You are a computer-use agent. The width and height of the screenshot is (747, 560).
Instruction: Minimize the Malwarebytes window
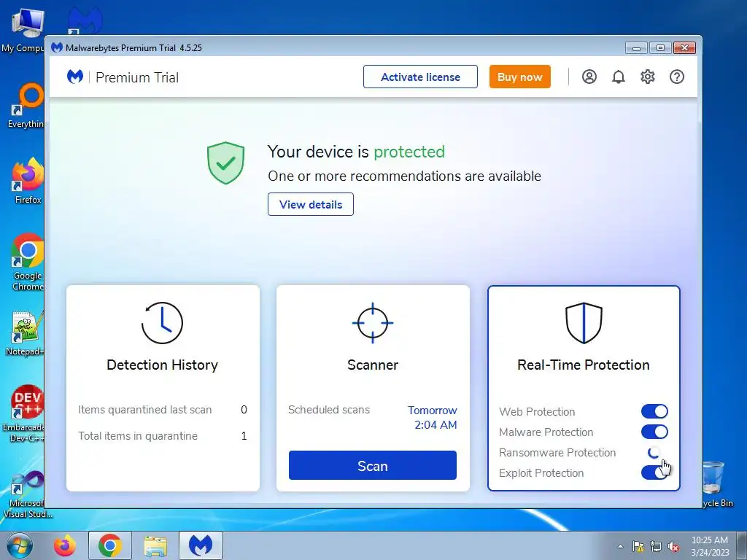636,47
